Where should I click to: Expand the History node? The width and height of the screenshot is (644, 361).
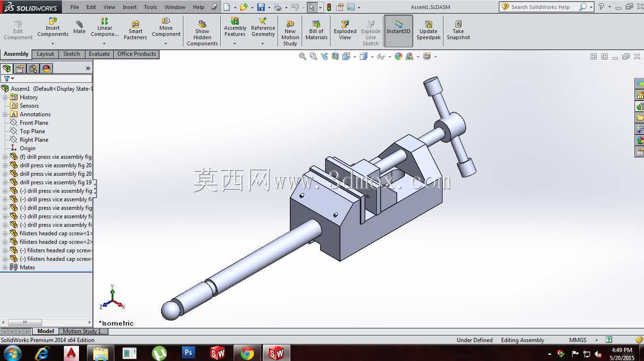[x=5, y=97]
